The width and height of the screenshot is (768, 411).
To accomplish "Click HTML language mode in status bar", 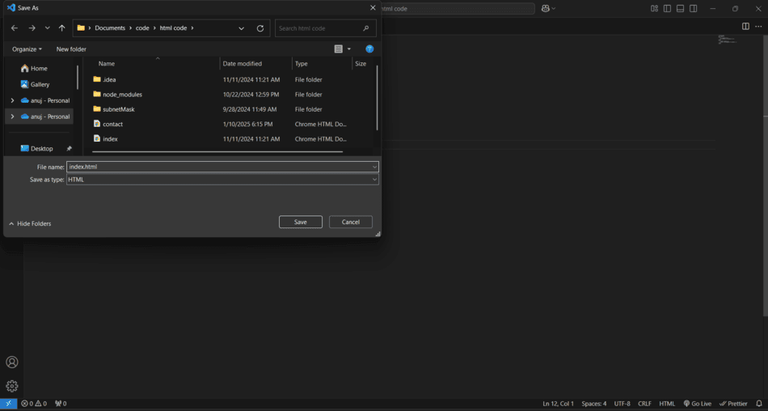I will [667, 404].
